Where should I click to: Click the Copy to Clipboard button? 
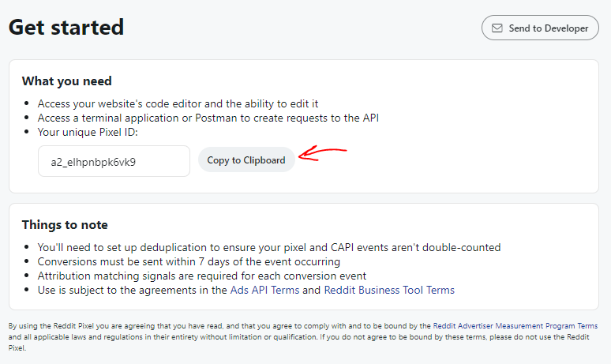click(246, 160)
